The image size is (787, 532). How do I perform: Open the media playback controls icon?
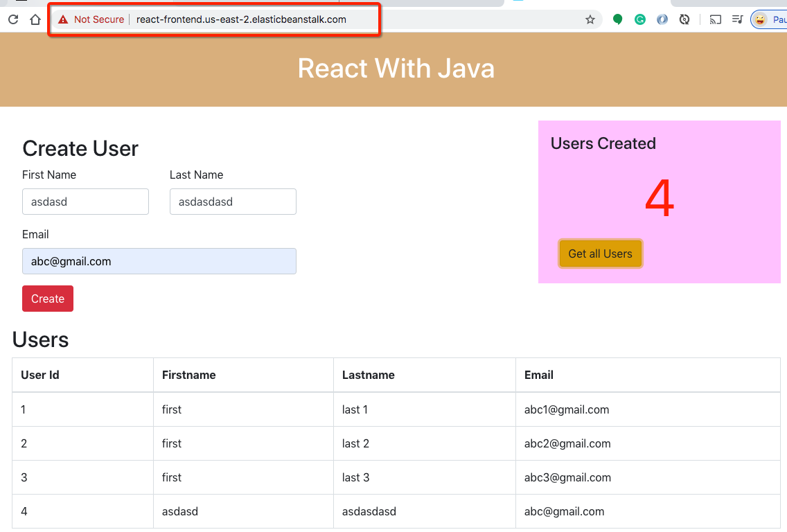(x=737, y=19)
